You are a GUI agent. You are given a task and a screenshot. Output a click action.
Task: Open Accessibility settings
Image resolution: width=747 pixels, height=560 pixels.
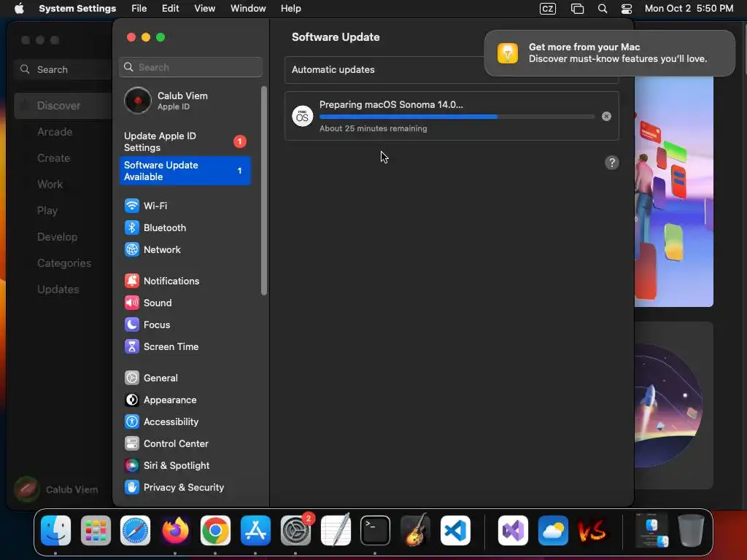(185, 422)
